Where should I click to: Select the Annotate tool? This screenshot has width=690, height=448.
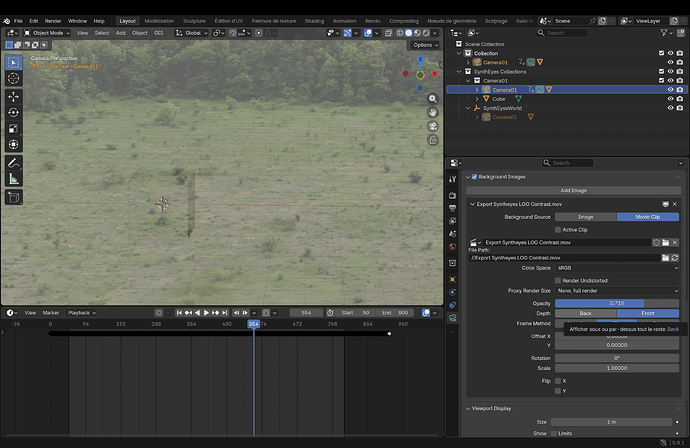pos(14,163)
